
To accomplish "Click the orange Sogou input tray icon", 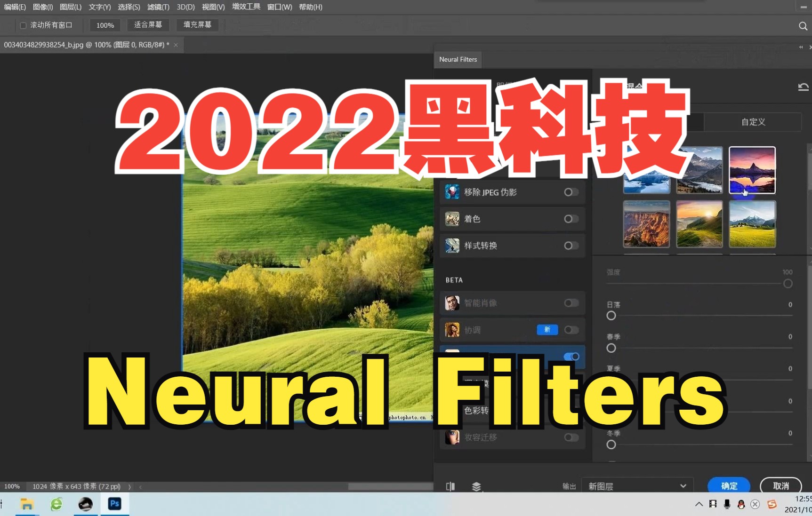I will point(772,504).
